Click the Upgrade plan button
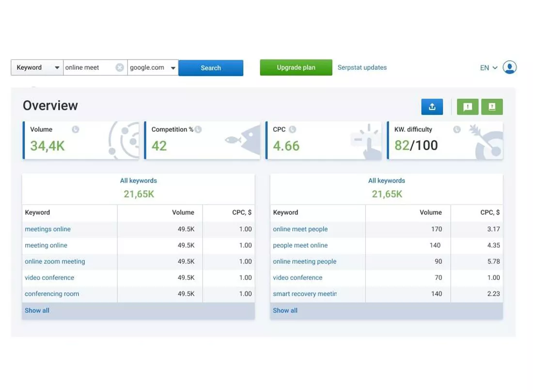 click(296, 68)
